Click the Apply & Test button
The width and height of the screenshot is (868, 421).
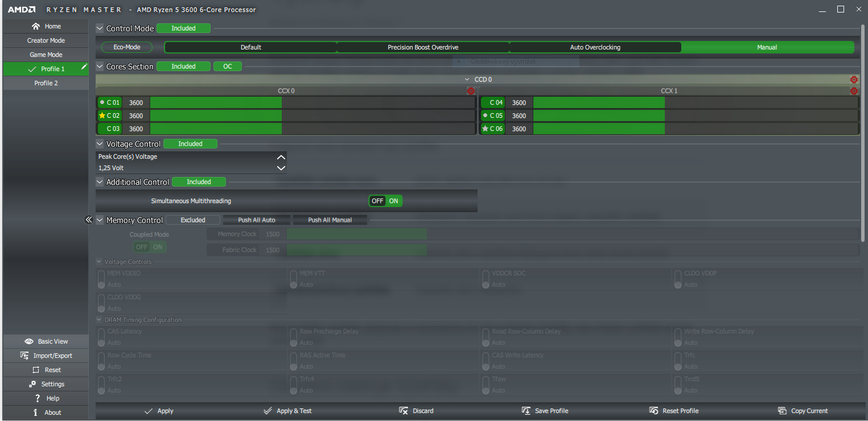[x=287, y=411]
